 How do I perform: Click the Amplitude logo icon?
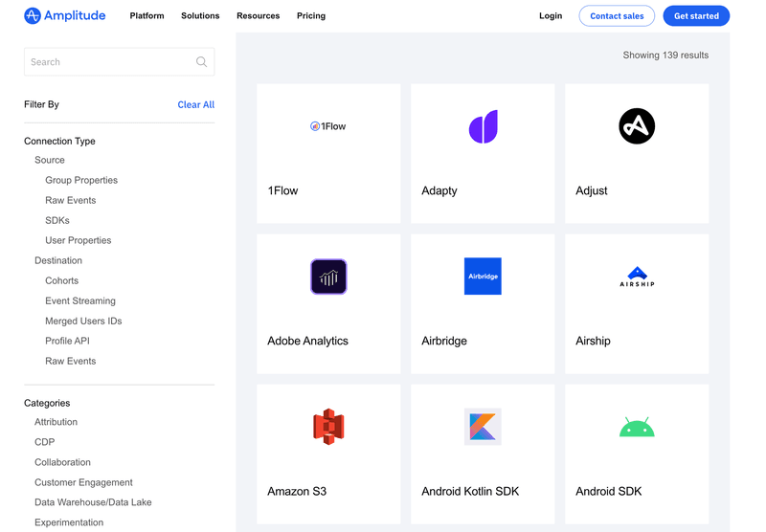pos(33,15)
